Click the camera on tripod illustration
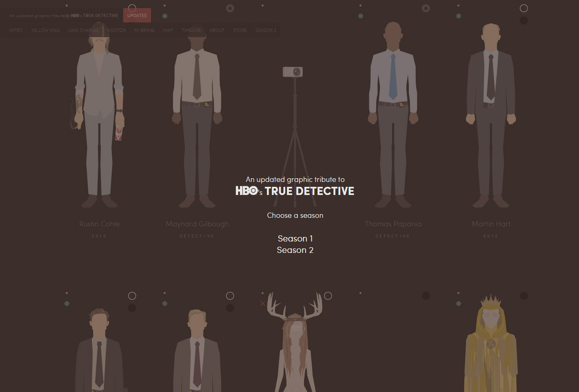Viewport: 579px width, 392px height. [x=294, y=137]
